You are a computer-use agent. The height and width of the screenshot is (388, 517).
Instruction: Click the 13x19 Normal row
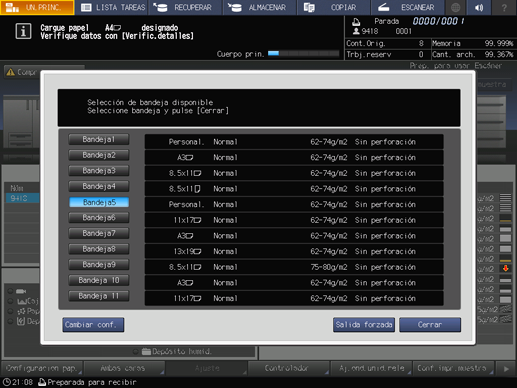click(x=294, y=251)
